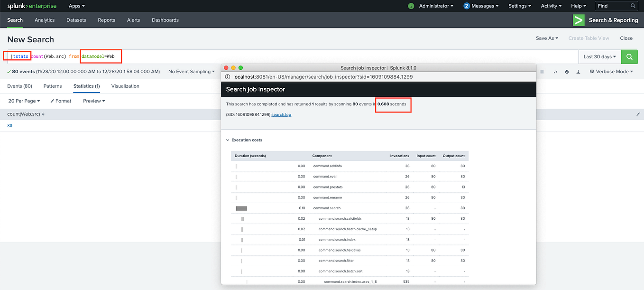Print the search results
This screenshot has width=644, height=290.
click(567, 71)
